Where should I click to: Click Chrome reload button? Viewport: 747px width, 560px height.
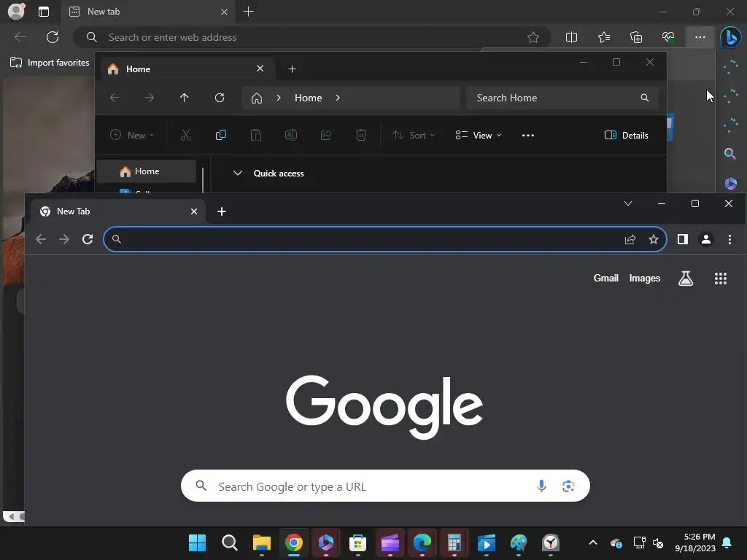[88, 239]
